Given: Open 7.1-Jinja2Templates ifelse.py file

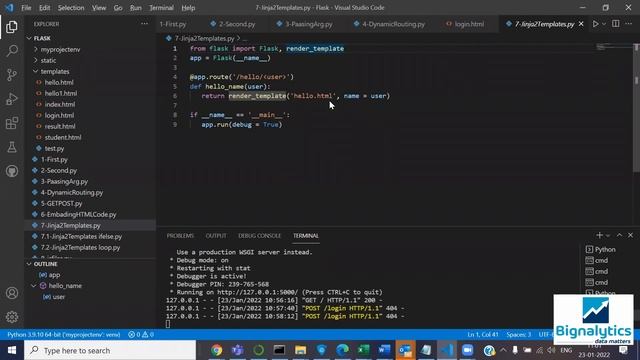Looking at the screenshot, I should [81, 236].
